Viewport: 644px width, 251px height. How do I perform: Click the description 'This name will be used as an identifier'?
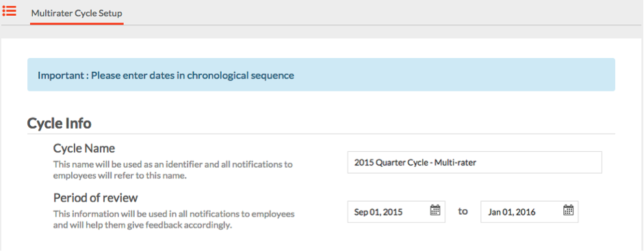coord(173,170)
